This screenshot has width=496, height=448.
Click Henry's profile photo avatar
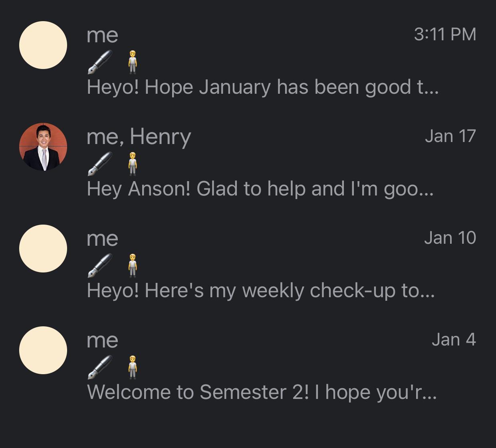[43, 147]
